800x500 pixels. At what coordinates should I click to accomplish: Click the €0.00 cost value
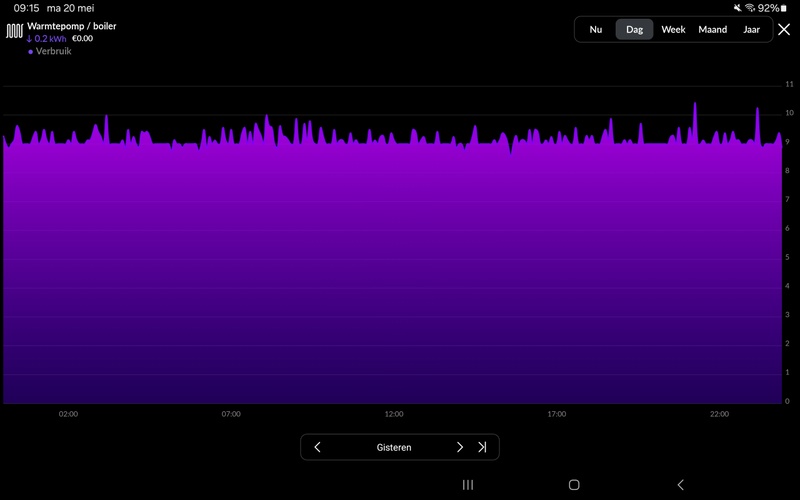click(x=83, y=38)
